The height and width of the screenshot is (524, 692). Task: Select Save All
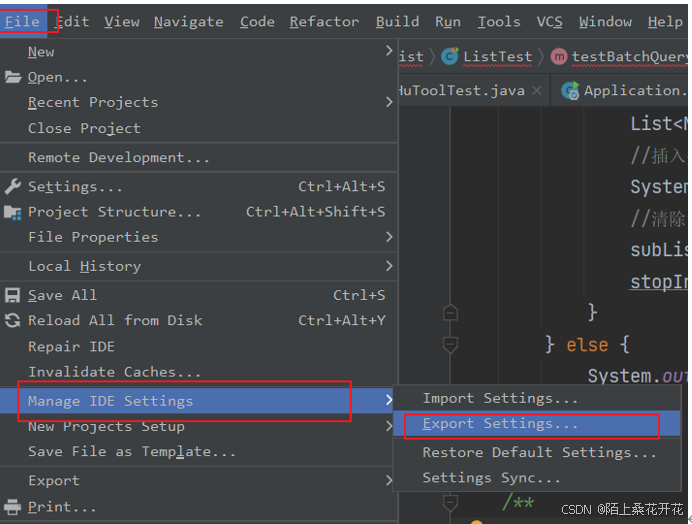199,295
